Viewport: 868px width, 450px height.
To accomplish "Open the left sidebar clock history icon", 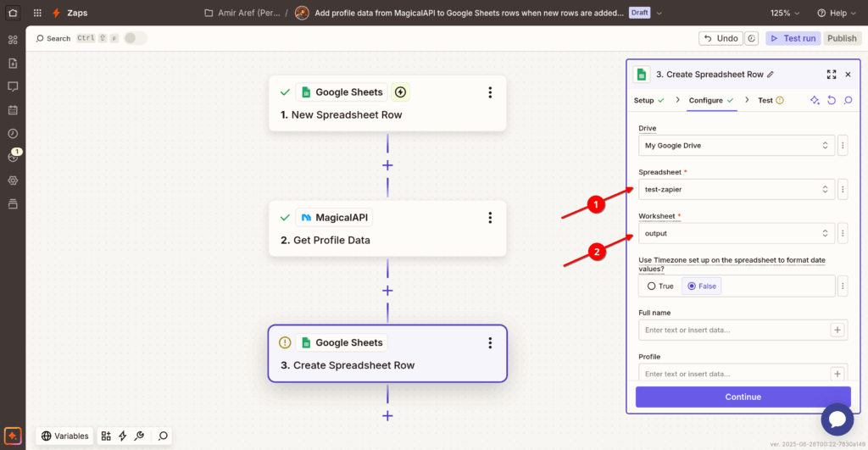I will pos(13,133).
